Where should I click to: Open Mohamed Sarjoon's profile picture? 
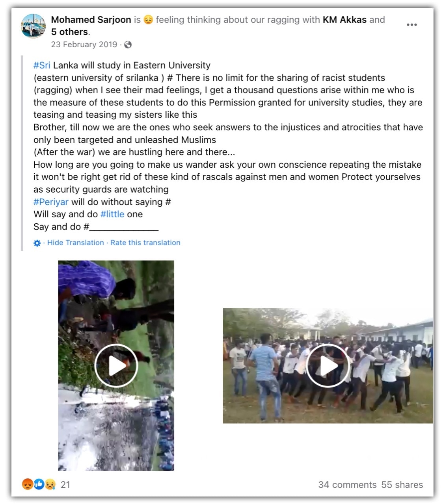pyautogui.click(x=33, y=26)
